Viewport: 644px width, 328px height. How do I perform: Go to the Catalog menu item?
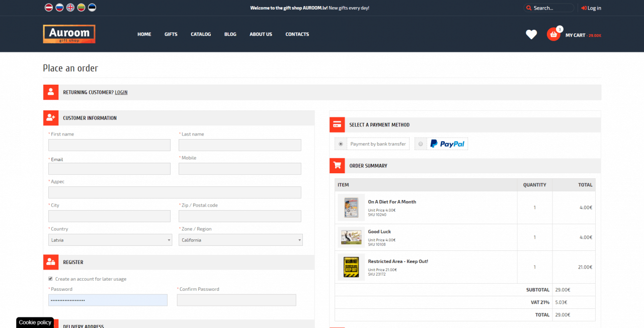[201, 34]
